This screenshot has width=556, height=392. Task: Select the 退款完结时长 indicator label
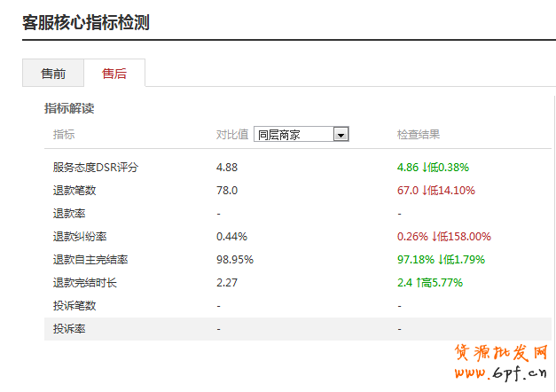click(85, 282)
